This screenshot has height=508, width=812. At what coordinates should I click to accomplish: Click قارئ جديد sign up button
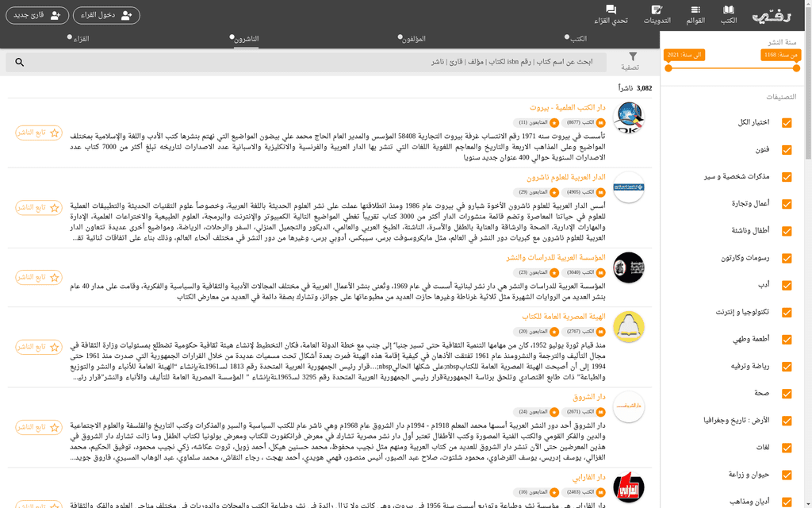36,16
